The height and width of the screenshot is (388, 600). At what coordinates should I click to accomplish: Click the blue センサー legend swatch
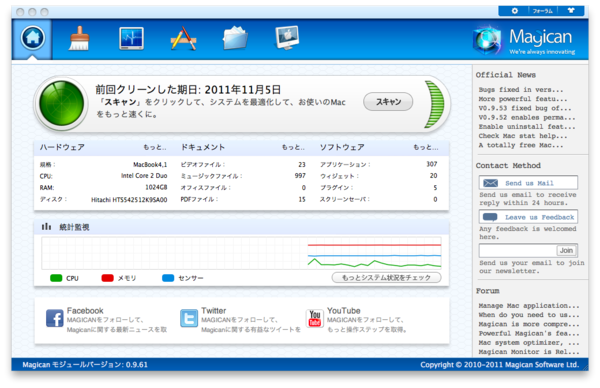[x=168, y=278]
